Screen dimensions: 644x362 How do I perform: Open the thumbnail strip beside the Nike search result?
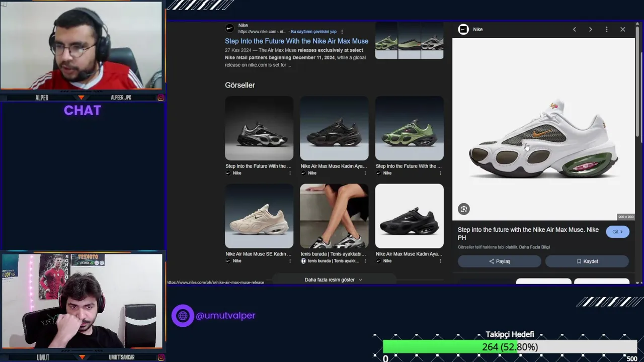(409, 40)
